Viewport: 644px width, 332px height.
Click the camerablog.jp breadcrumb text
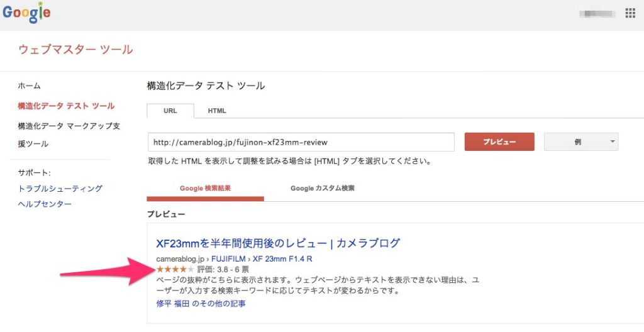pos(180,259)
